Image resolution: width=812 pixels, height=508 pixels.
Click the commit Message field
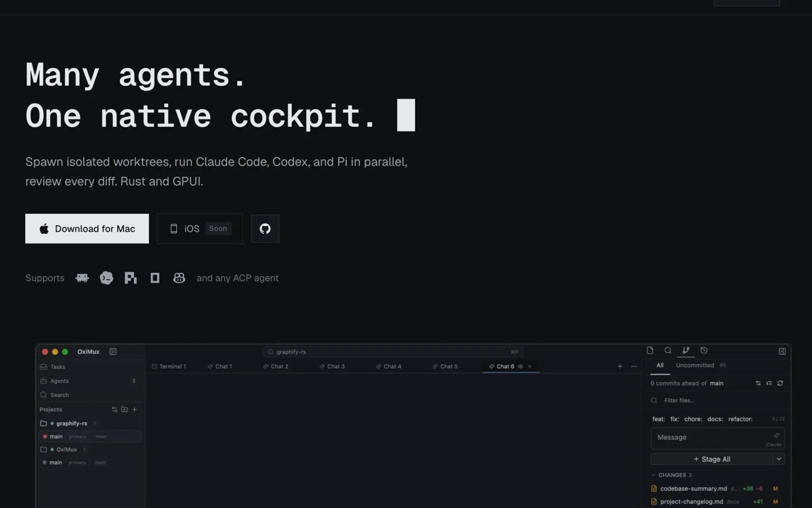[x=718, y=438]
